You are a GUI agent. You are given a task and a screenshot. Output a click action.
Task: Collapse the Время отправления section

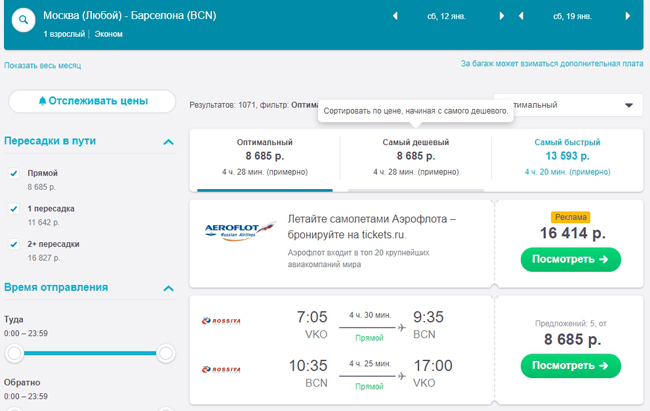168,288
